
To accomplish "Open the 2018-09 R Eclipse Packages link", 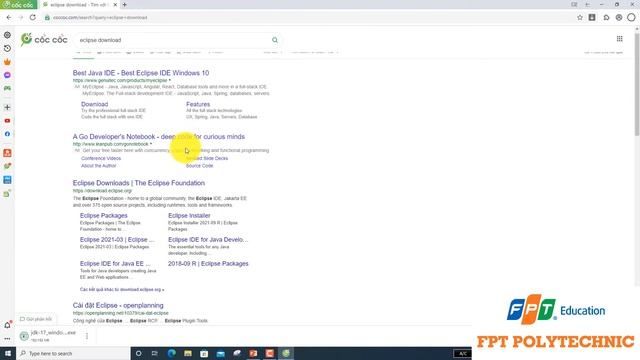I will tap(208, 264).
